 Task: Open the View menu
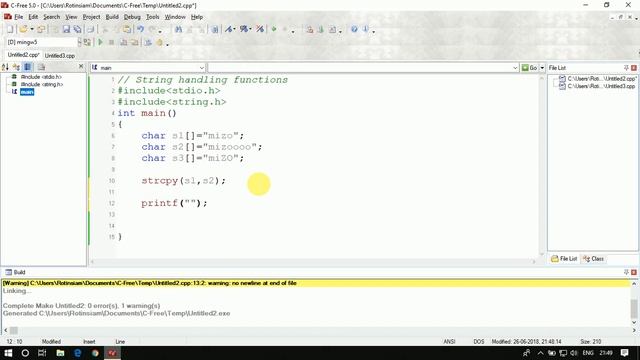point(71,17)
